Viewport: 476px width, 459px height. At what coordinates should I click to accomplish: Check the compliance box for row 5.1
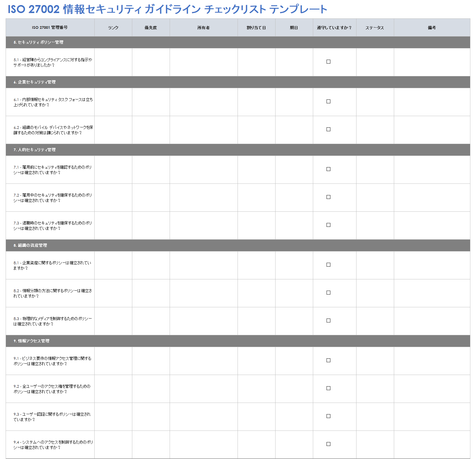pyautogui.click(x=328, y=62)
